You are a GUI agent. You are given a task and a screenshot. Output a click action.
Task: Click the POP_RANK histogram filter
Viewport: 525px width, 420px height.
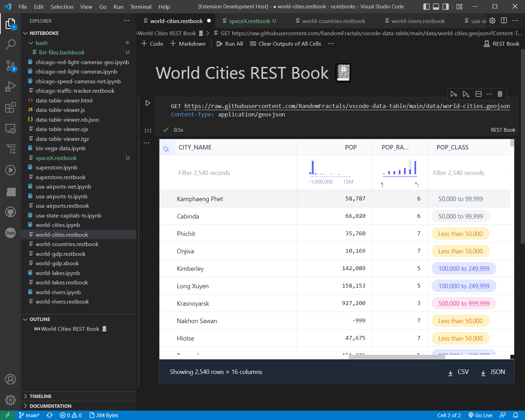(400, 173)
